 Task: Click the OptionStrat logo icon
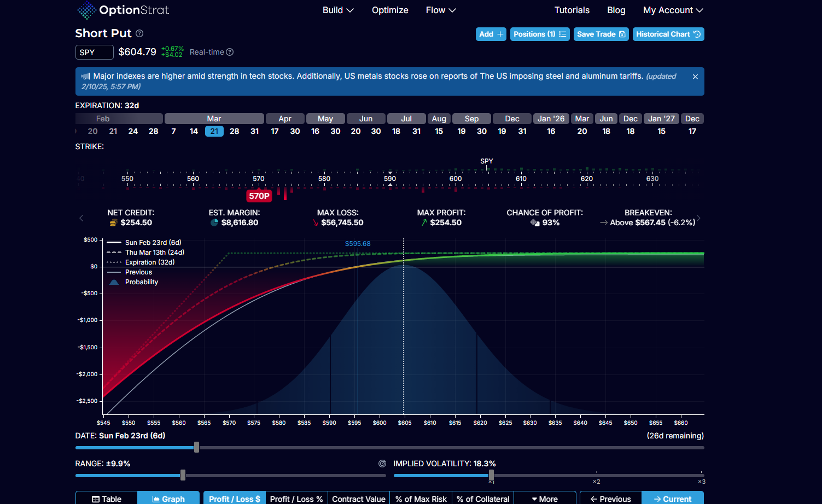[x=86, y=10]
